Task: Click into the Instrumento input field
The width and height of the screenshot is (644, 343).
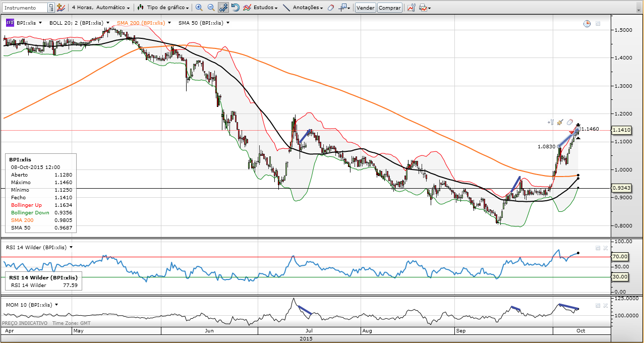Action: pyautogui.click(x=24, y=8)
